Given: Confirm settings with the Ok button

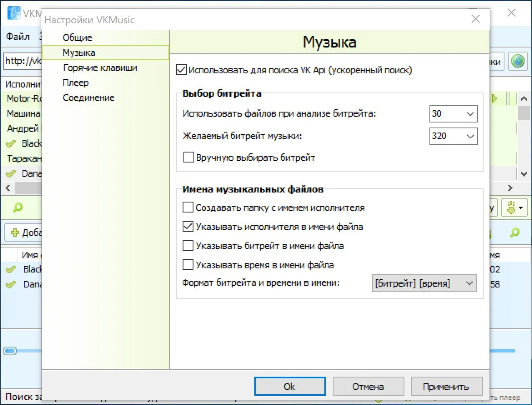Looking at the screenshot, I should pos(290,387).
